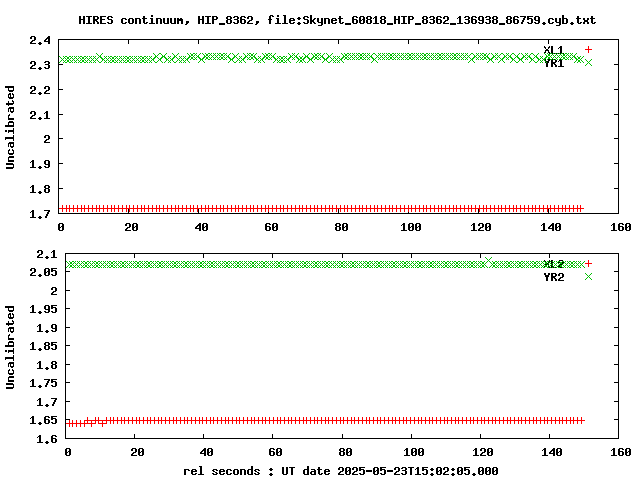
Task: Click the 2.2 y-axis tick label
Action: (40, 90)
